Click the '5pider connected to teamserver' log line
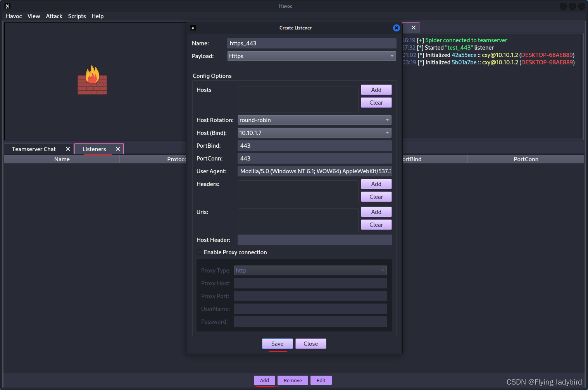Screen dimensions: 588x390 click(x=455, y=40)
